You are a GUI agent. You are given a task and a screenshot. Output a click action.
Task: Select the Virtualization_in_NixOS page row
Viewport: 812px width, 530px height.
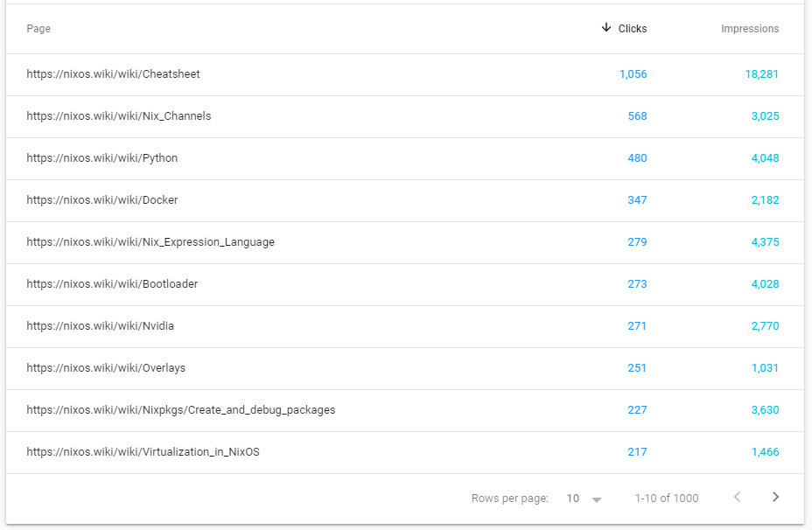point(405,452)
